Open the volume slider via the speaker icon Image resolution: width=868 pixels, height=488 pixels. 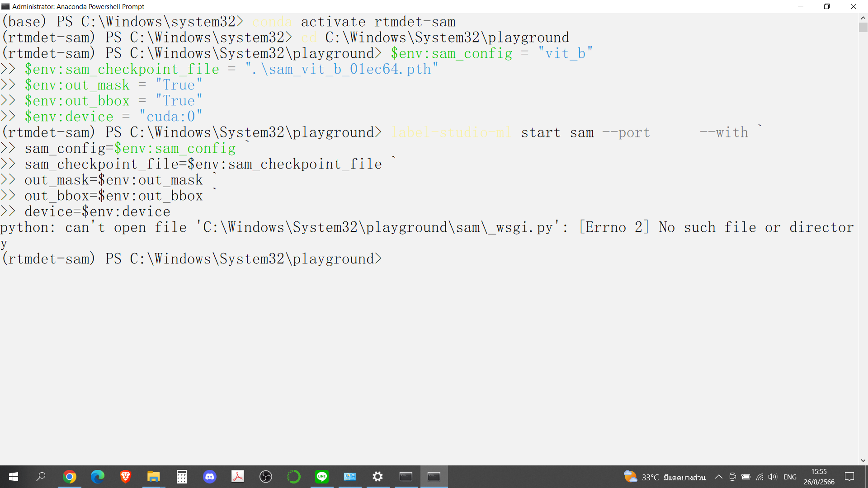point(772,477)
